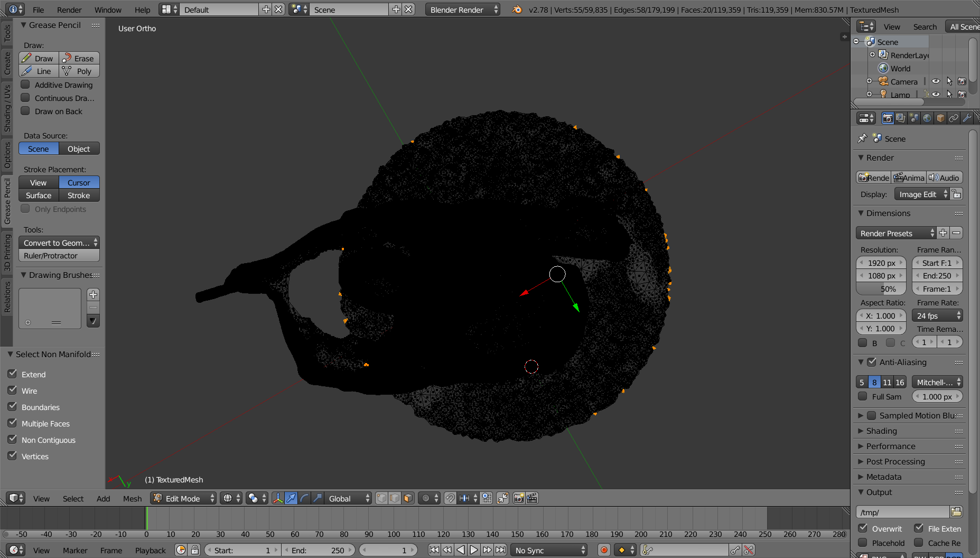Uncheck Non Contiguous option
The height and width of the screenshot is (558, 980).
pos(13,440)
